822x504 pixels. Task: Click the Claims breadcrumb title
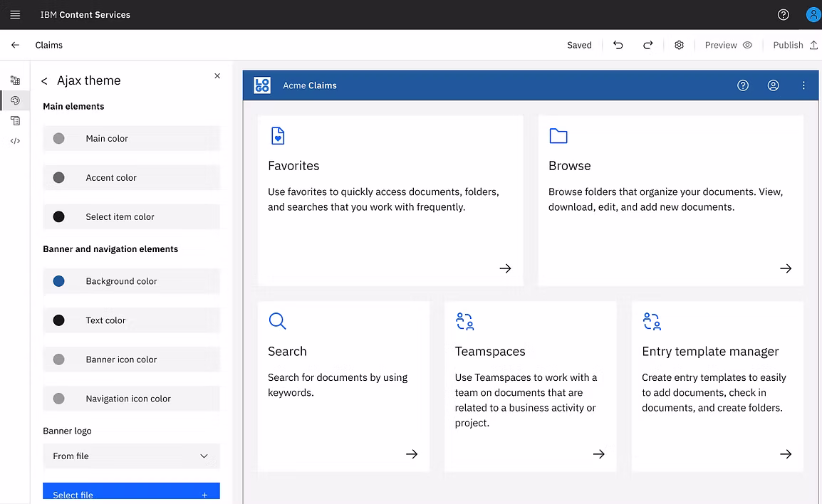coord(48,45)
